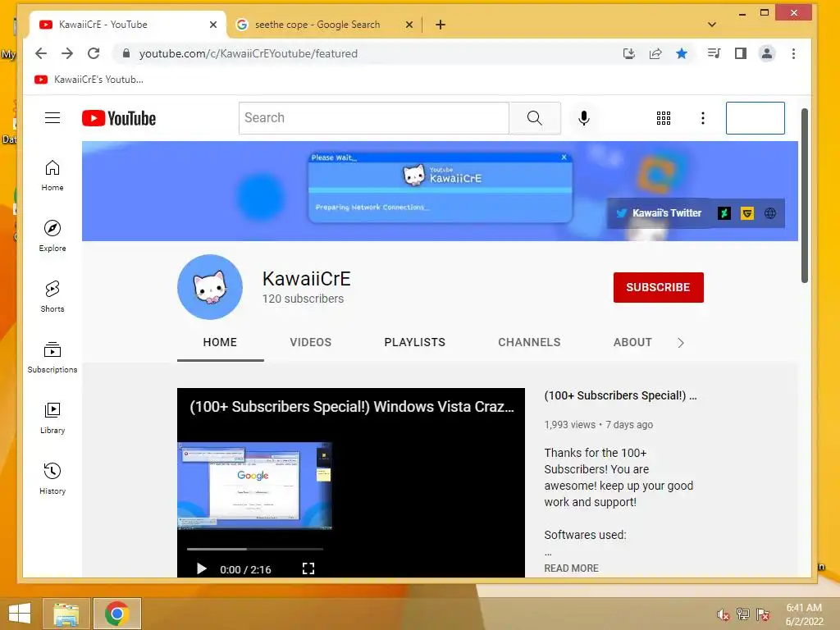Go to Home in sidebar
840x630 pixels.
[52, 176]
